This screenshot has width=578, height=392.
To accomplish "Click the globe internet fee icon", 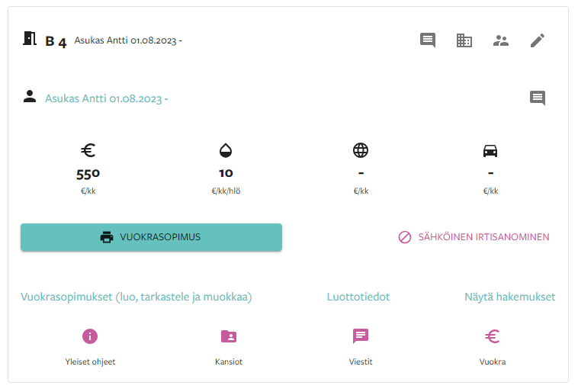I will tap(361, 150).
